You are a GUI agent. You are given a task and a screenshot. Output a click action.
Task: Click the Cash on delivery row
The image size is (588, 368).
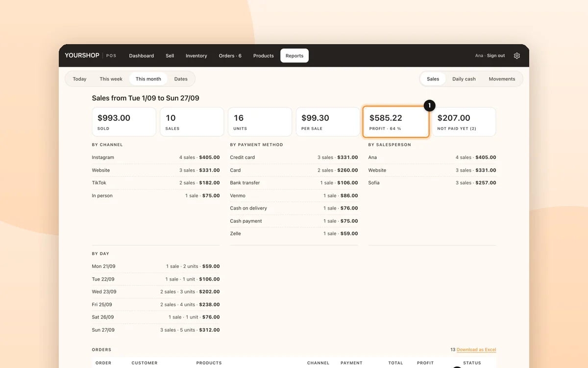coord(294,208)
